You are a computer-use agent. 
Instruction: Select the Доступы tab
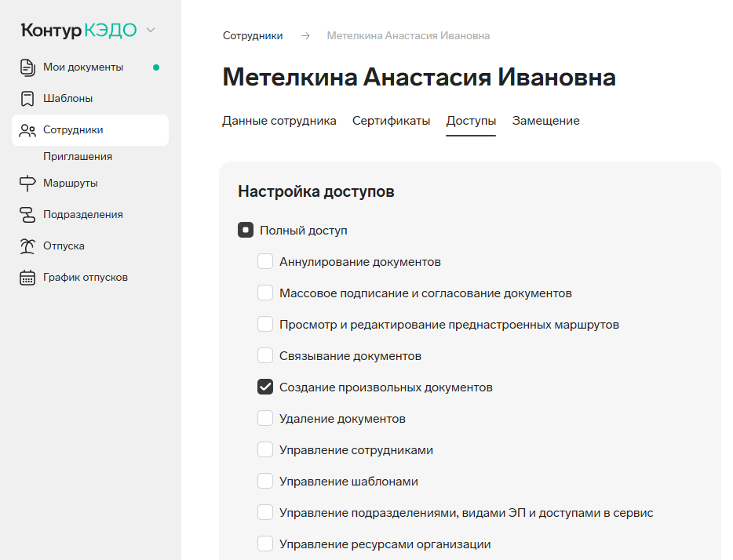pos(471,121)
